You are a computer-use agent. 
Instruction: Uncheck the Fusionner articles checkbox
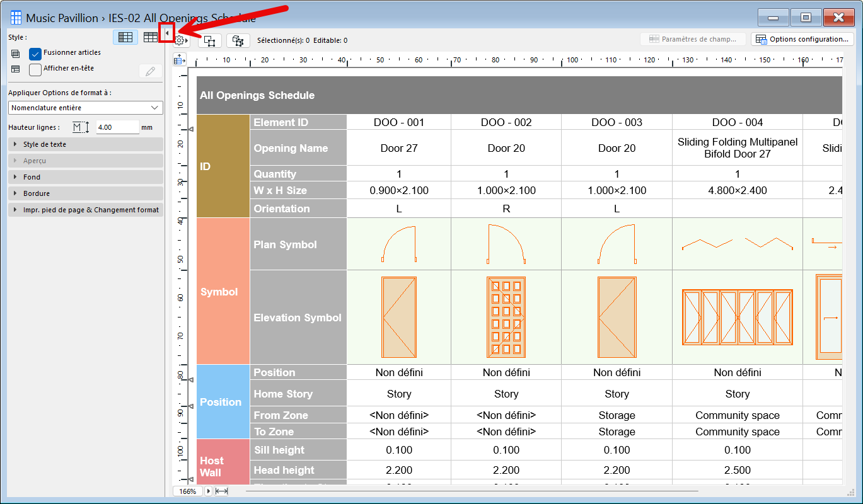click(35, 54)
